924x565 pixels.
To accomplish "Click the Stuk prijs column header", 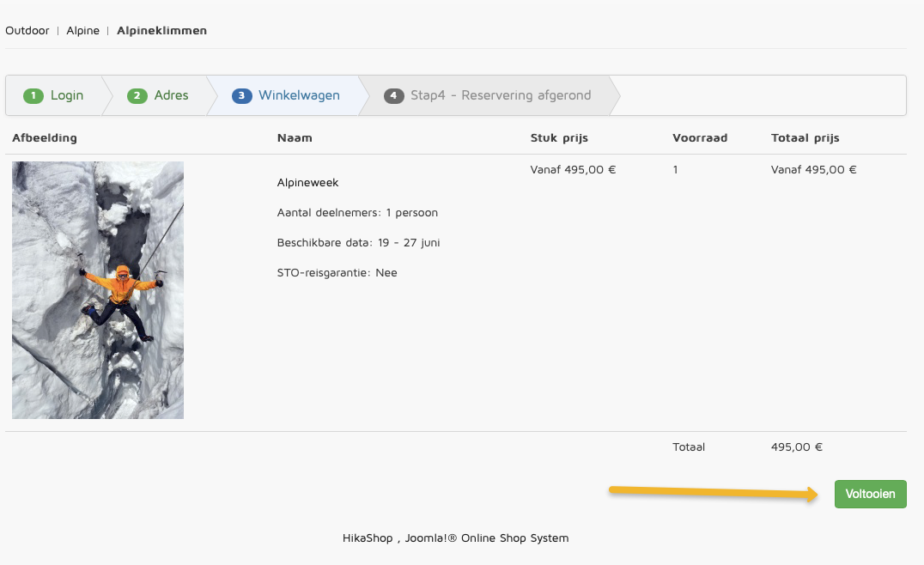I will pyautogui.click(x=559, y=137).
